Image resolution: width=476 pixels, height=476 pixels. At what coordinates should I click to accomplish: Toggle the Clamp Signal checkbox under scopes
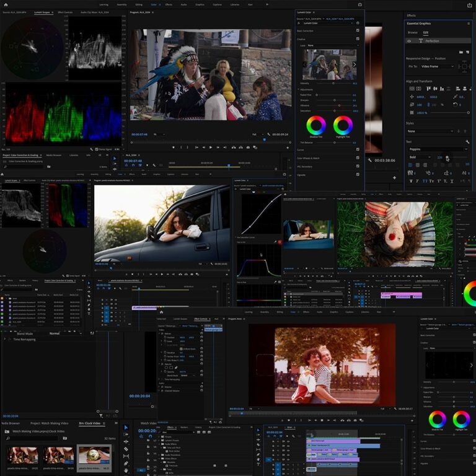point(97,149)
